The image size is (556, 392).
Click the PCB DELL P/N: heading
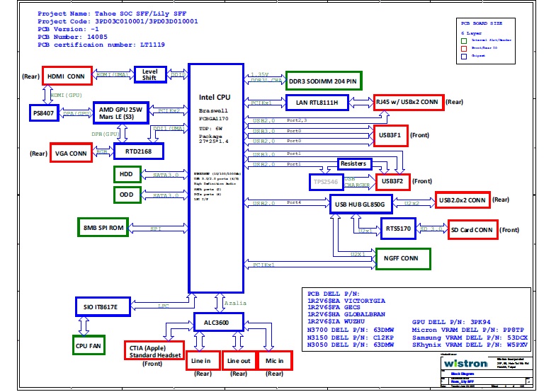(x=334, y=294)
